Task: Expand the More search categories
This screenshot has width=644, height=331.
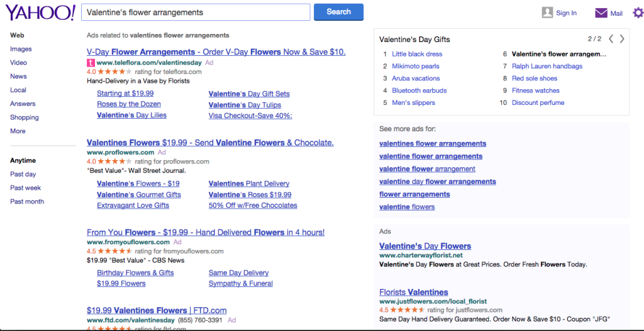Action: pos(18,131)
